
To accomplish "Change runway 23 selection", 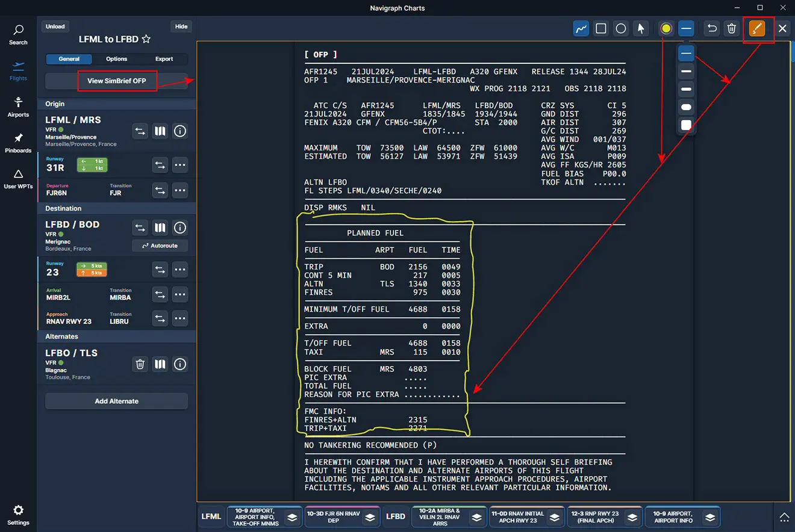I will click(160, 270).
